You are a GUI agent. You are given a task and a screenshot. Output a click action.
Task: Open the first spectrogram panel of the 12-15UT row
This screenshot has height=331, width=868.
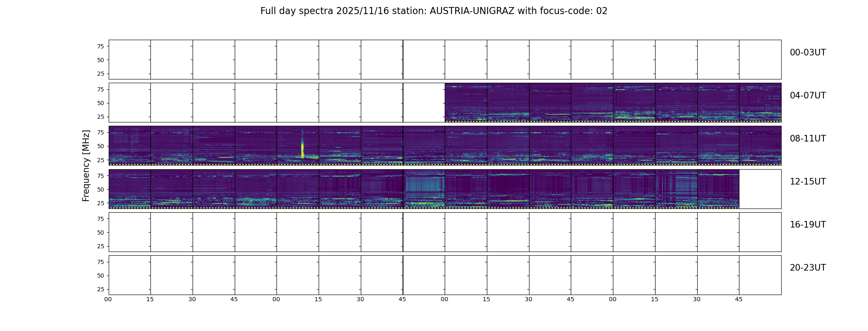(x=130, y=189)
